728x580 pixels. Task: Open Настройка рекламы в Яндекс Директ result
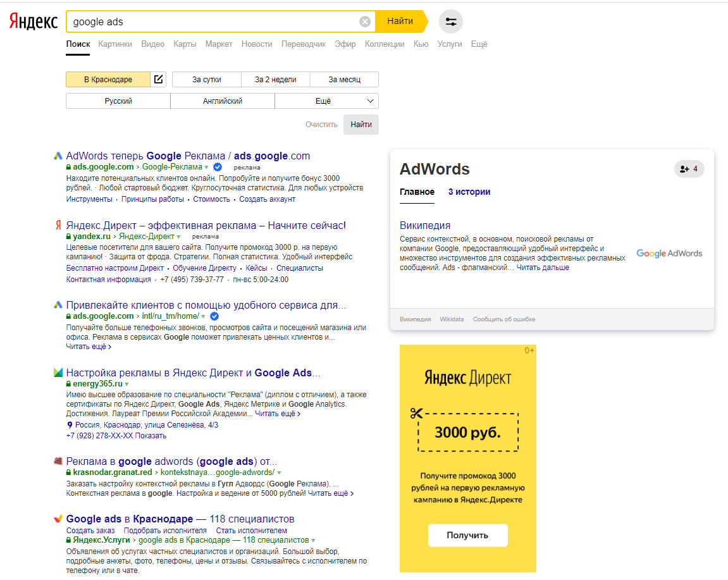pyautogui.click(x=193, y=373)
